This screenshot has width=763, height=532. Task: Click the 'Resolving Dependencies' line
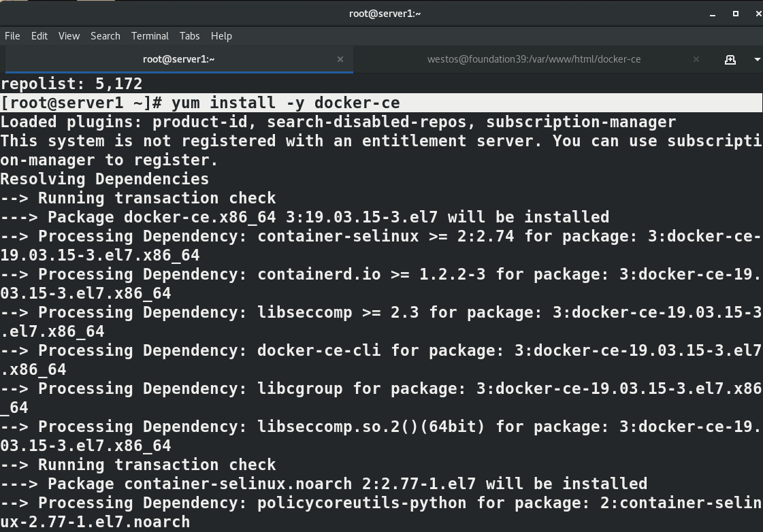coord(105,180)
